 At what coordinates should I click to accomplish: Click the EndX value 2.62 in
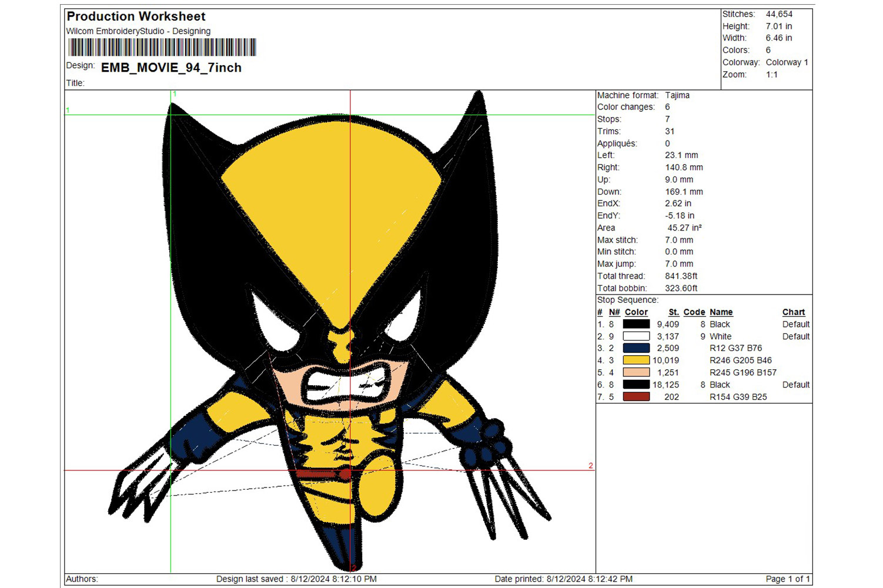pos(678,203)
